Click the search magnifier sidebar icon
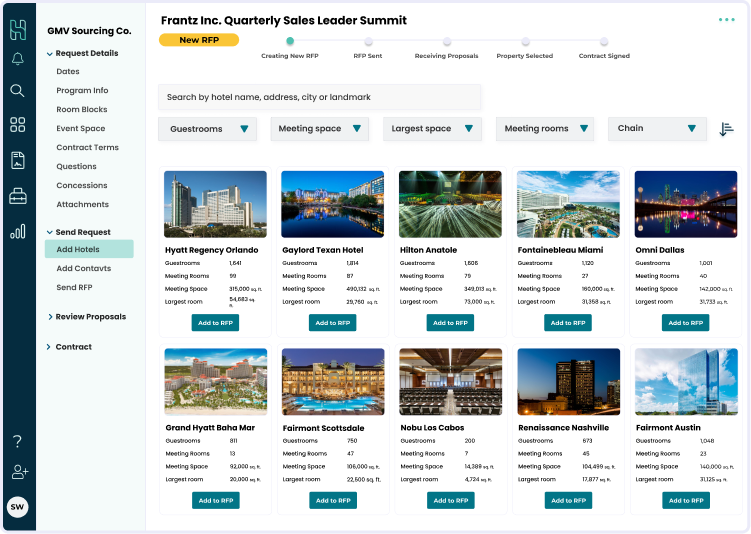751x534 pixels. coord(18,91)
